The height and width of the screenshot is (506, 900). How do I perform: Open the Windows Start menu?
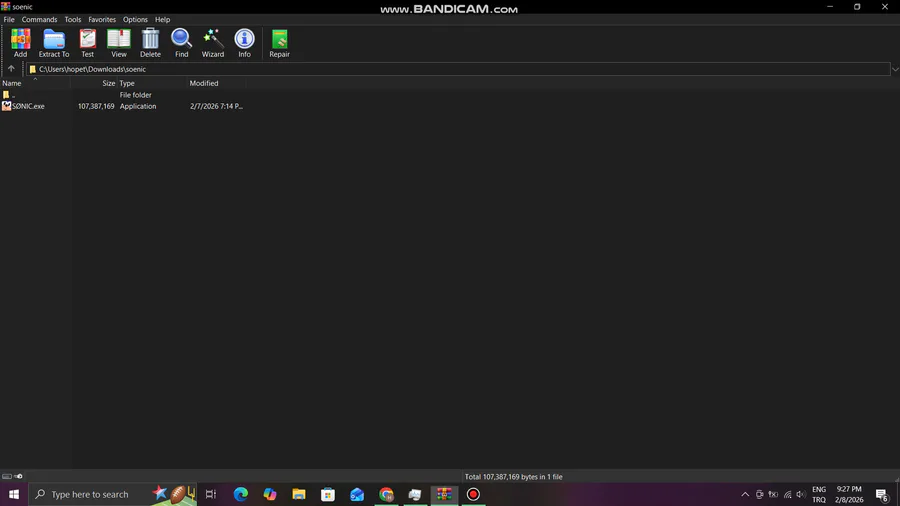[x=14, y=494]
